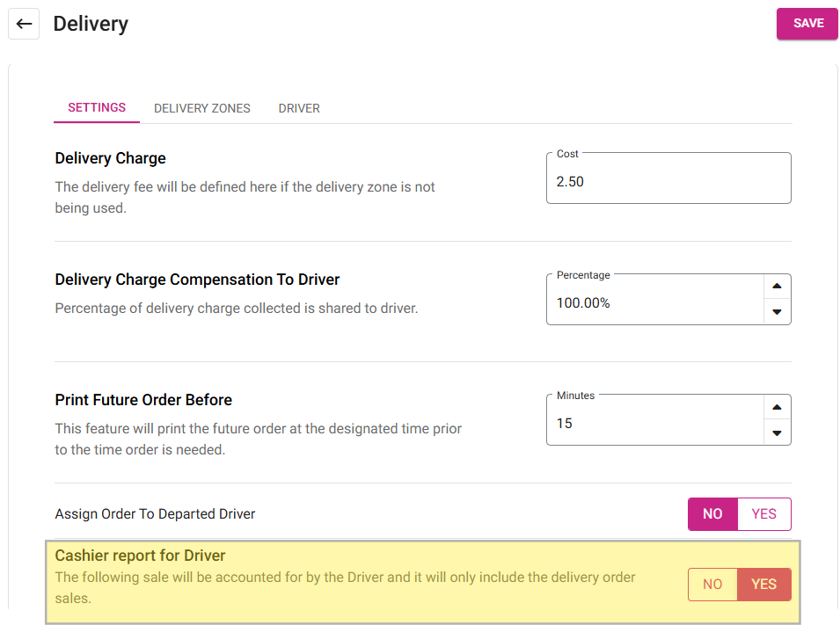This screenshot has height=625, width=840.
Task: Switch Cashier report for Driver to NO
Action: click(x=712, y=585)
